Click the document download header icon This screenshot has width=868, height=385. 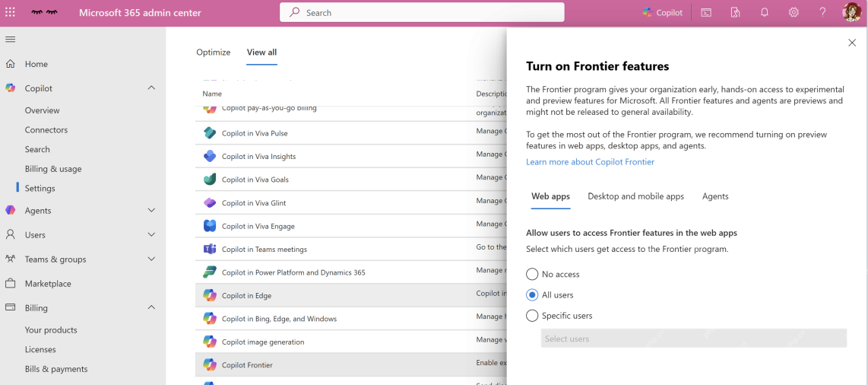coord(735,12)
